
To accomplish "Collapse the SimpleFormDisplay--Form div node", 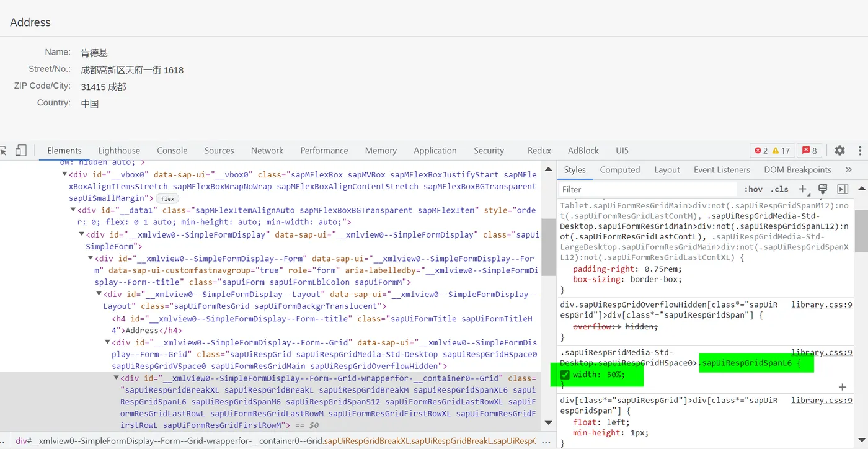I will [91, 259].
